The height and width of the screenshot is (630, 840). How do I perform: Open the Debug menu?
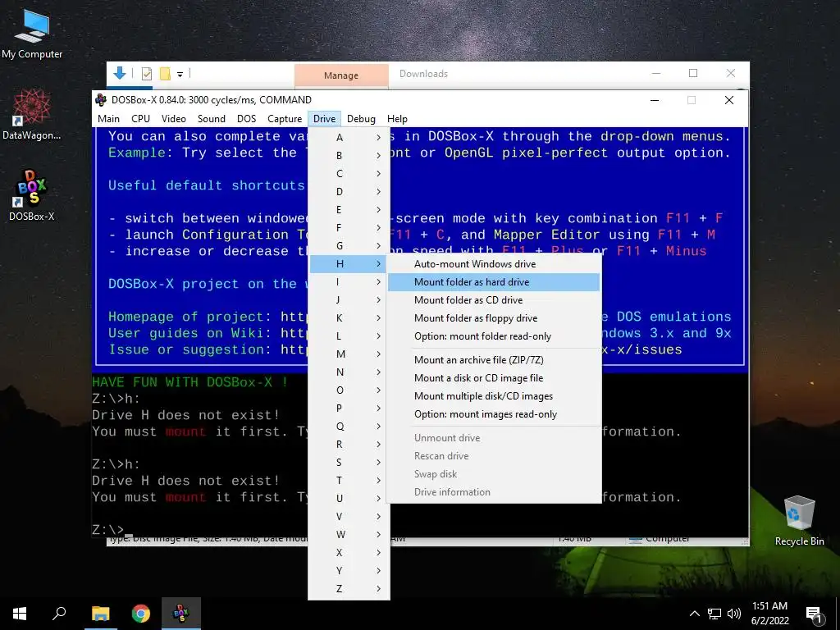tap(361, 119)
